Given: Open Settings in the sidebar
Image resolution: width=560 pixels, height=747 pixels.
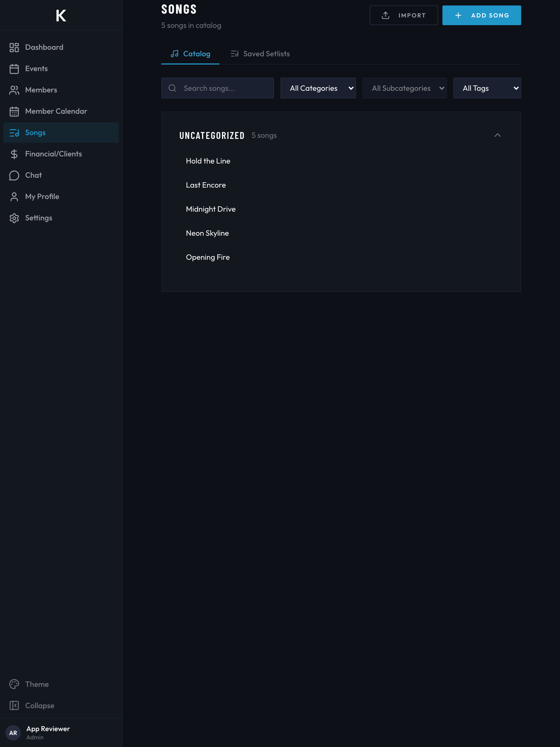Looking at the screenshot, I should pyautogui.click(x=61, y=218).
